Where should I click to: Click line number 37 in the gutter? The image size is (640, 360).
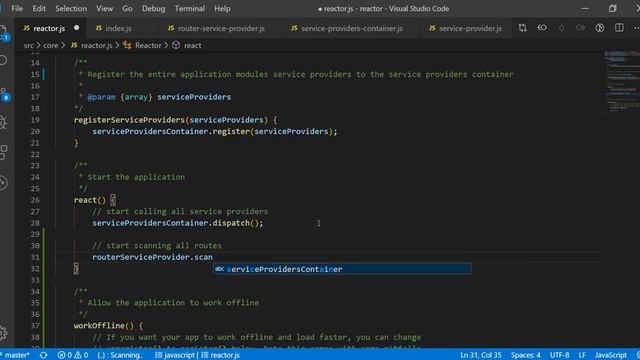tap(35, 326)
